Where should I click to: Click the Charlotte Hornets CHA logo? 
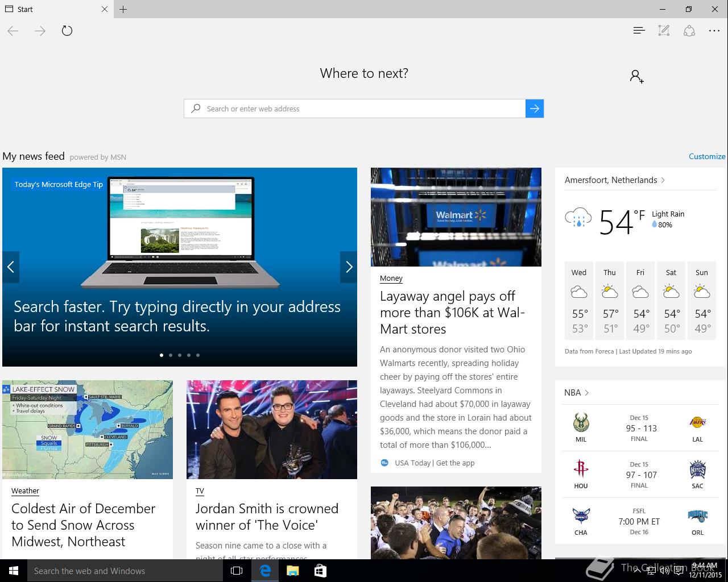pos(581,516)
